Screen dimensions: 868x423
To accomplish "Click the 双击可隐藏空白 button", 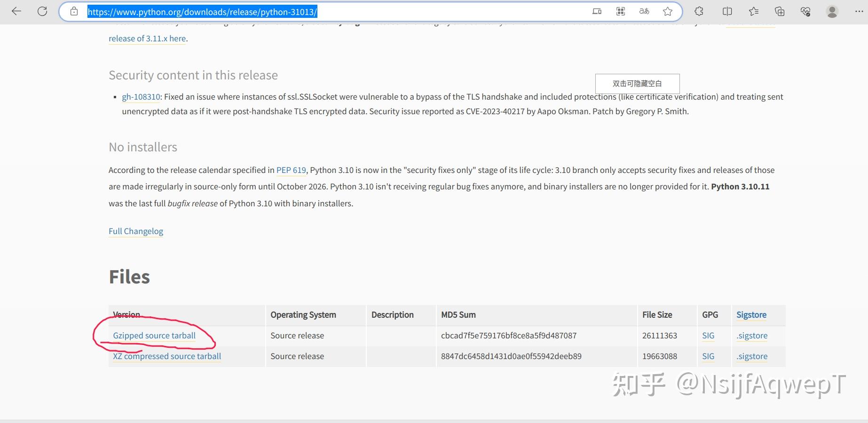I will [637, 83].
